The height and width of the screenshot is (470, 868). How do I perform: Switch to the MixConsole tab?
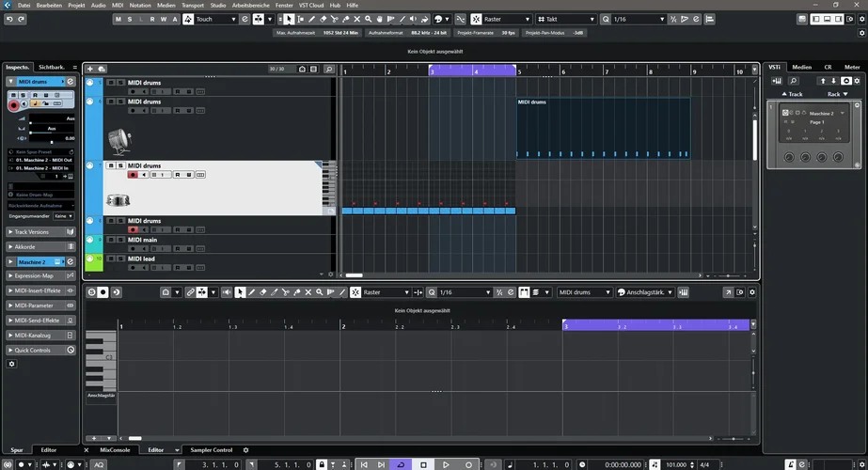click(115, 450)
